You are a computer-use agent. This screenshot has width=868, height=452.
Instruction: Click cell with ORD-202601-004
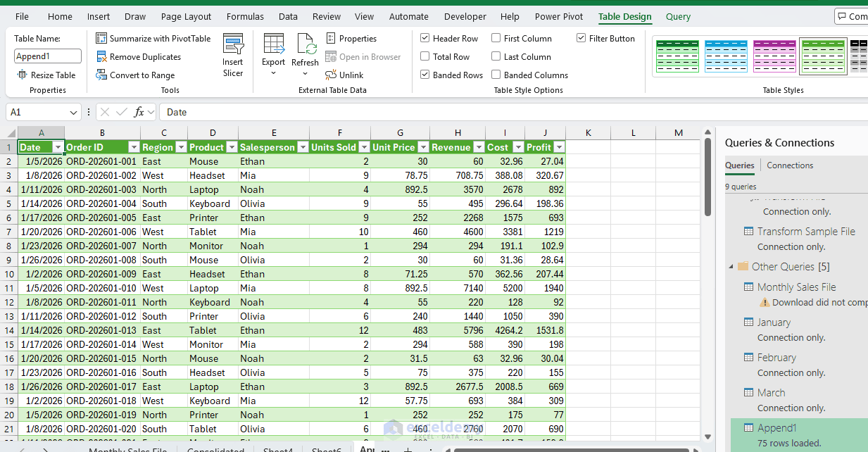click(102, 203)
